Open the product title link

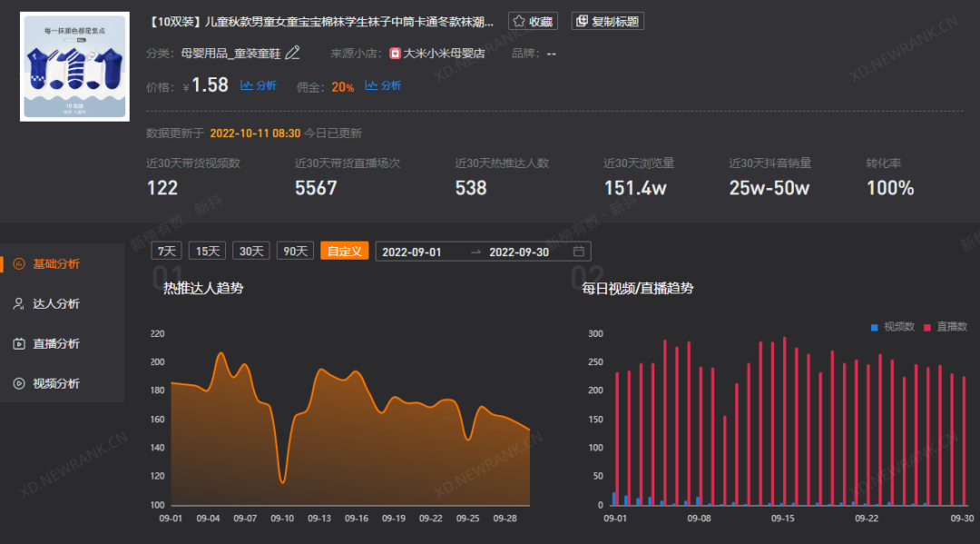pyautogui.click(x=320, y=22)
